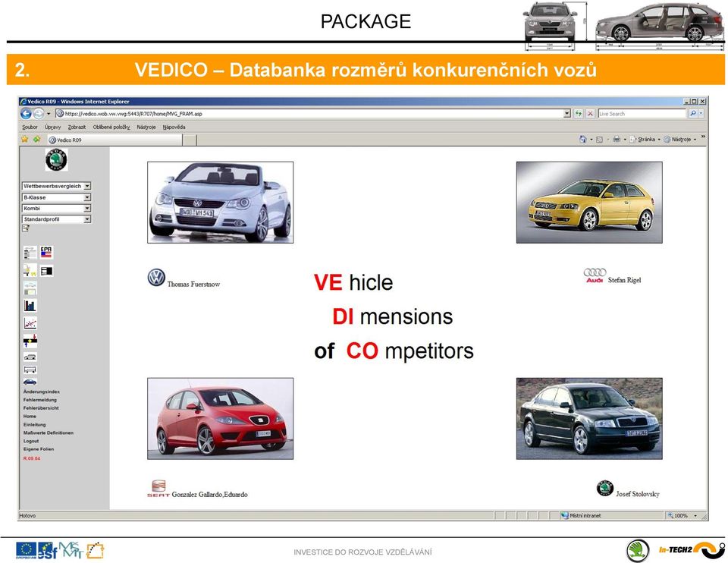The image size is (728, 563).
Task: Click the browser Back arrow button
Action: click(x=26, y=113)
